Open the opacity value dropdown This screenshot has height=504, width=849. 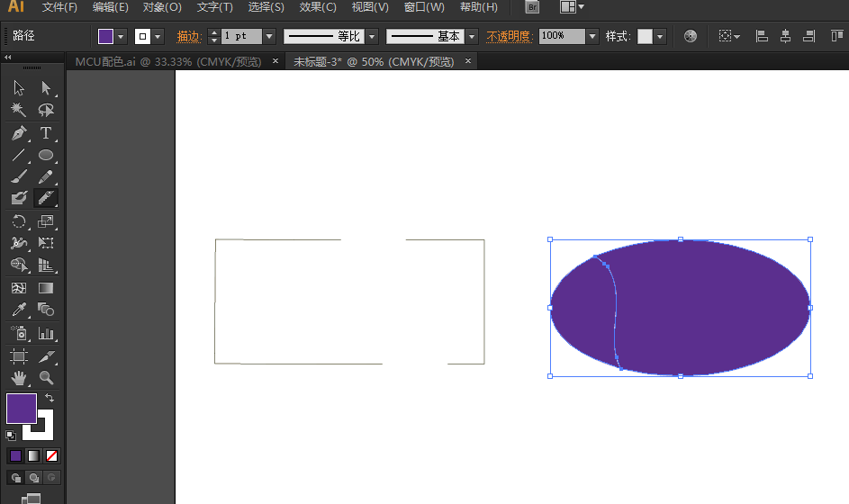coord(592,36)
